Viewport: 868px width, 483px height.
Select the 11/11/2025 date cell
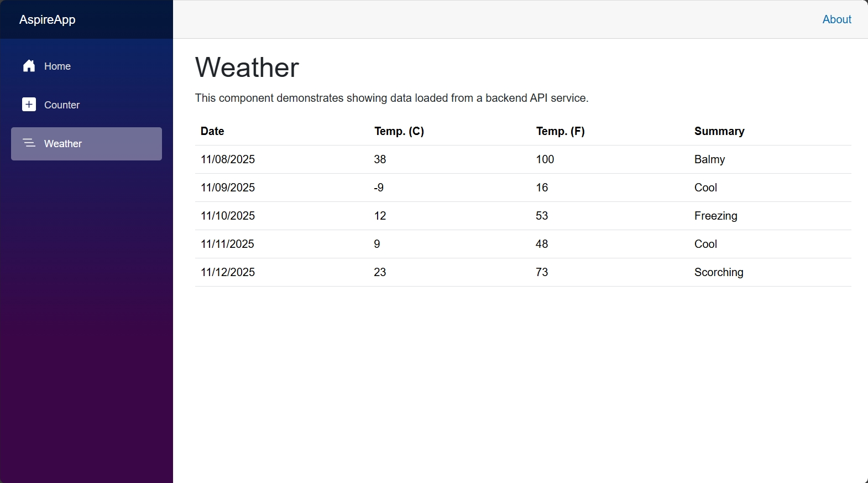coord(227,244)
